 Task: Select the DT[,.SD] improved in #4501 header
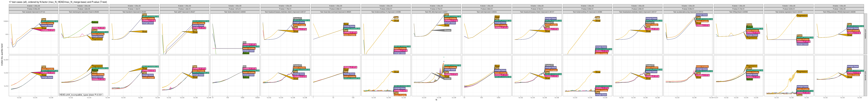pyautogui.click(x=436, y=12)
